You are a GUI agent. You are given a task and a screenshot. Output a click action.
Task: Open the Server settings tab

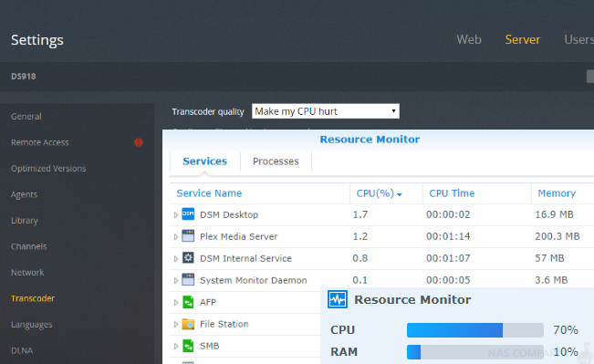pyautogui.click(x=523, y=39)
